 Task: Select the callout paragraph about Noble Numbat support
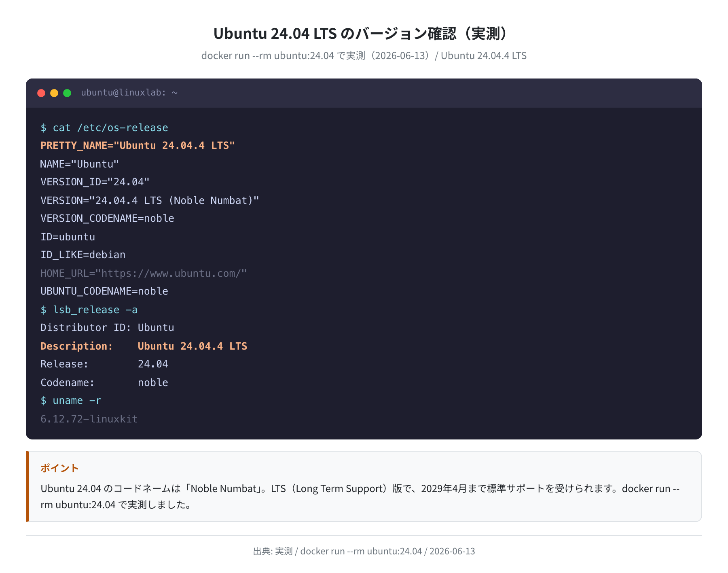tap(360, 497)
